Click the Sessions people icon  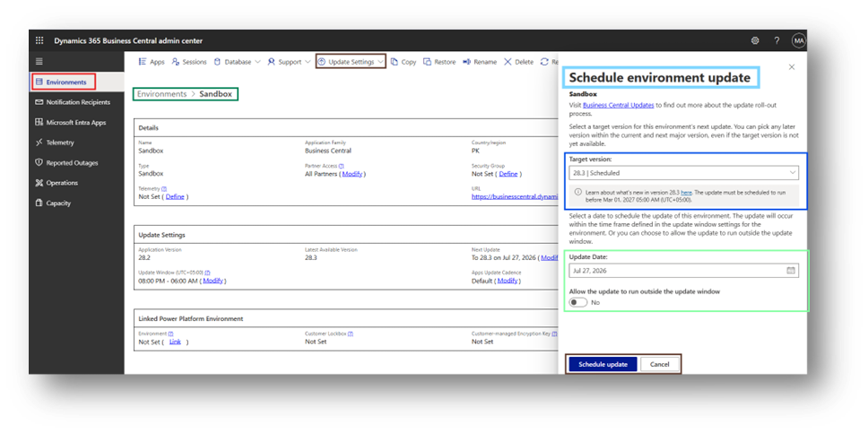(176, 62)
